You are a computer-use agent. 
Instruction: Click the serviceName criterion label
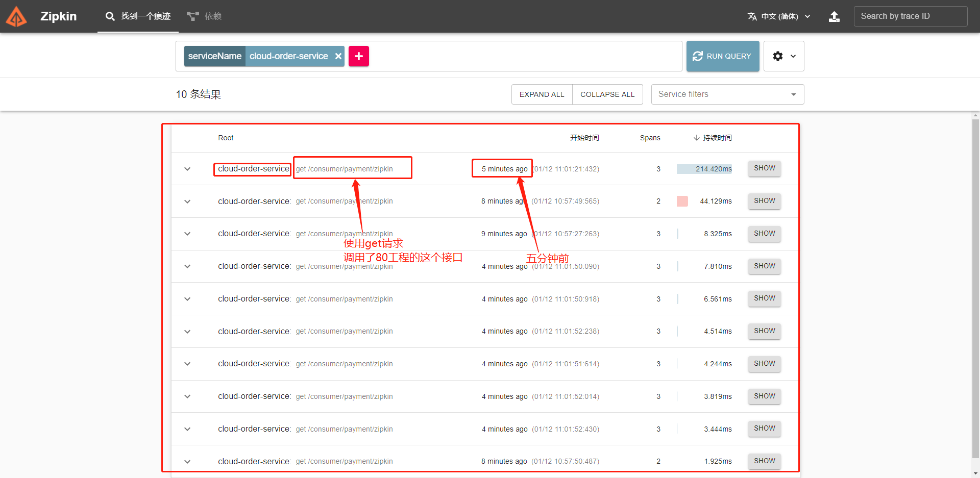point(215,56)
